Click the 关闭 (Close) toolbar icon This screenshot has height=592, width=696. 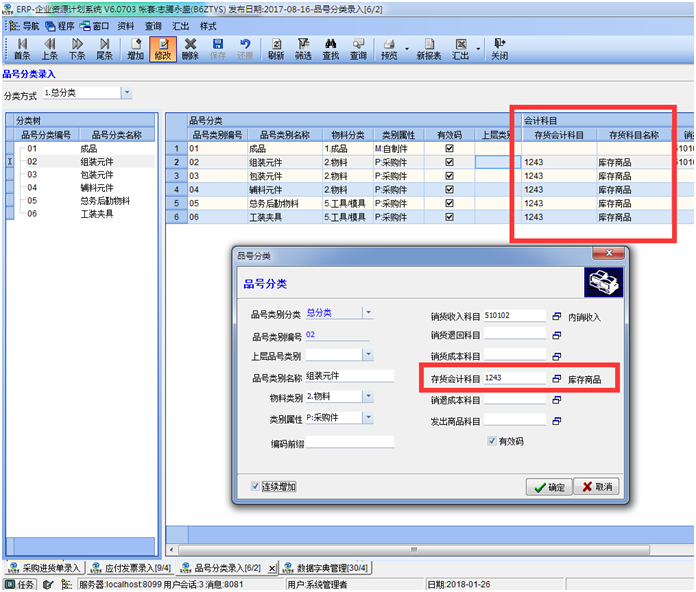coord(499,48)
